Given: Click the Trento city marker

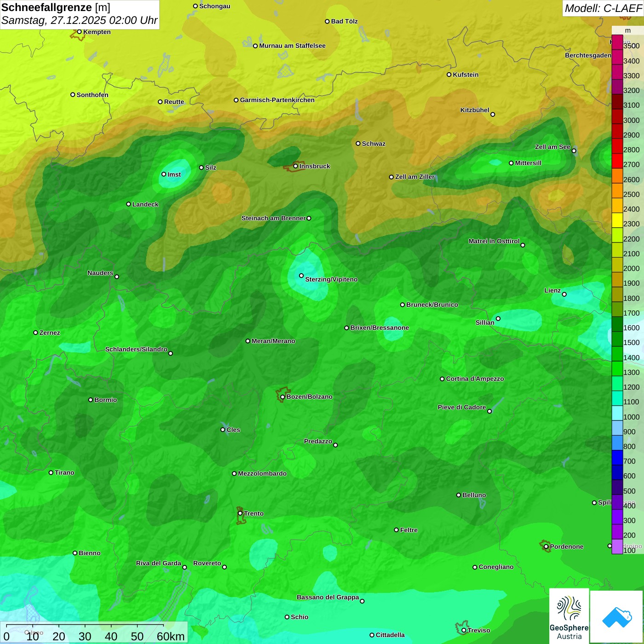Looking at the screenshot, I should 240,513.
